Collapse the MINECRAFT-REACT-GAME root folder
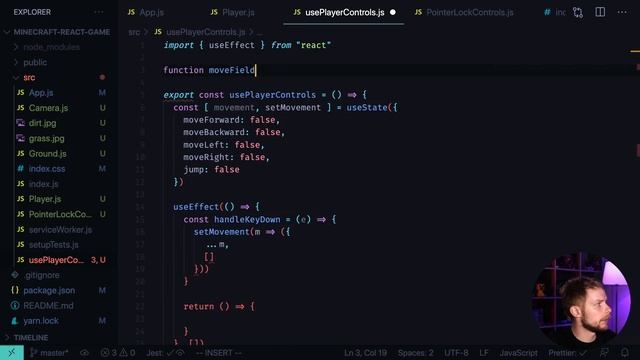 (58, 32)
